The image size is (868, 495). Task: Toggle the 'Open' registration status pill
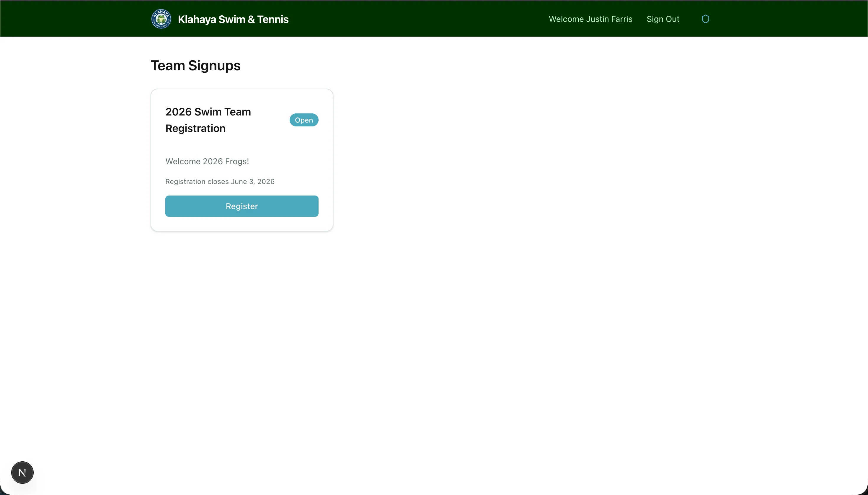coord(304,120)
